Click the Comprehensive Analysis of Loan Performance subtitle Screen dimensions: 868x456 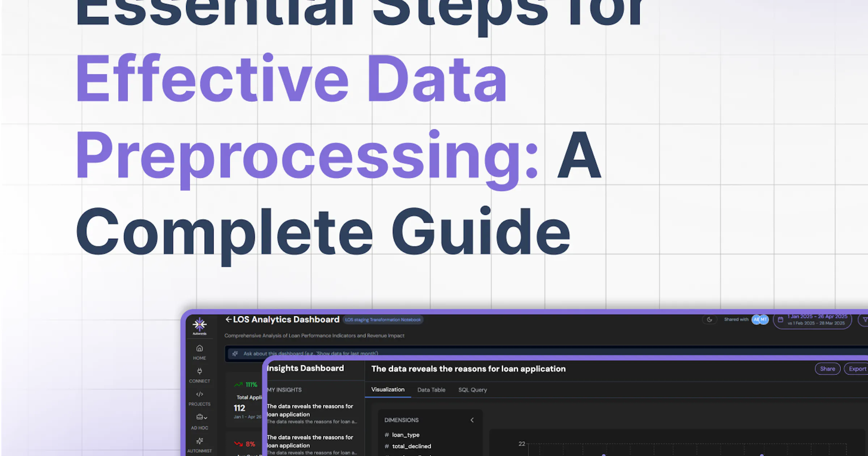(314, 335)
